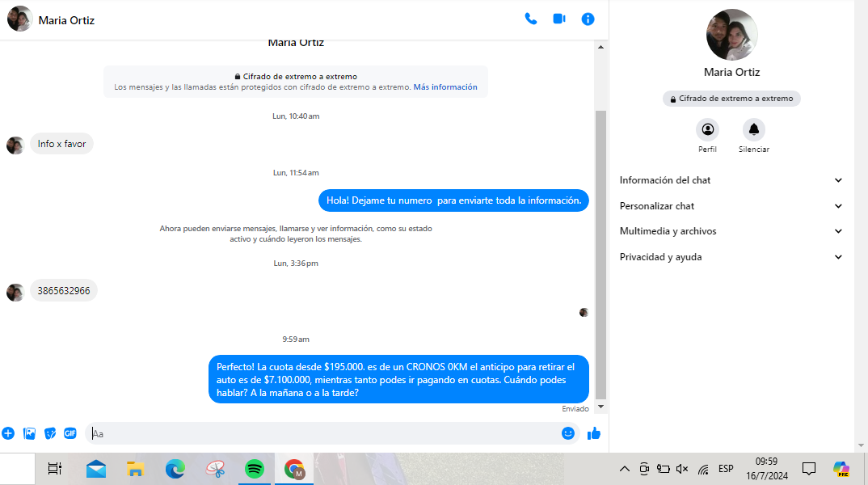The width and height of the screenshot is (868, 485).
Task: Click the Aa message input field
Action: coord(323,434)
